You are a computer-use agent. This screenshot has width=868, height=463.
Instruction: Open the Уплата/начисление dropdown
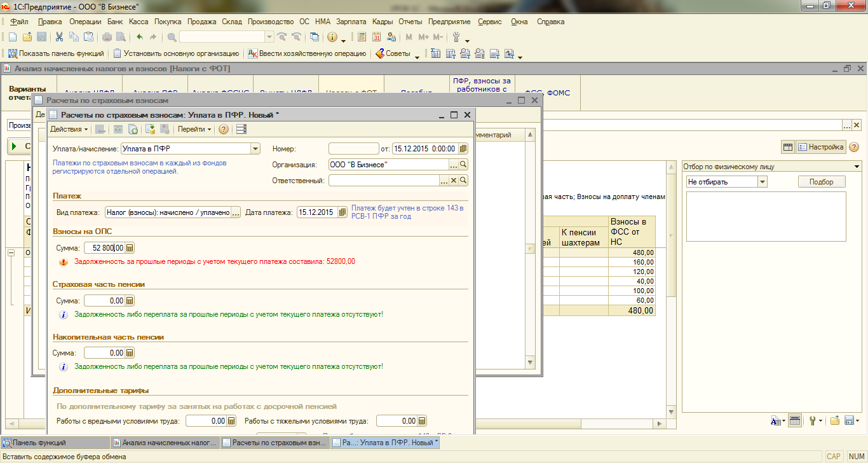coord(255,149)
